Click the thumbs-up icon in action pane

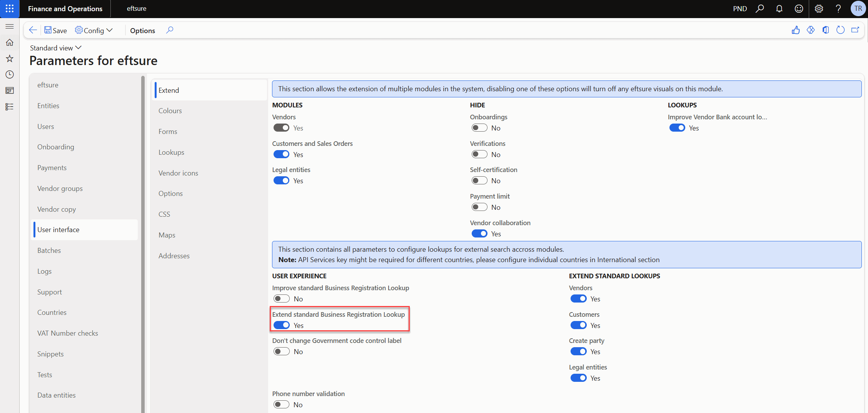pos(796,30)
